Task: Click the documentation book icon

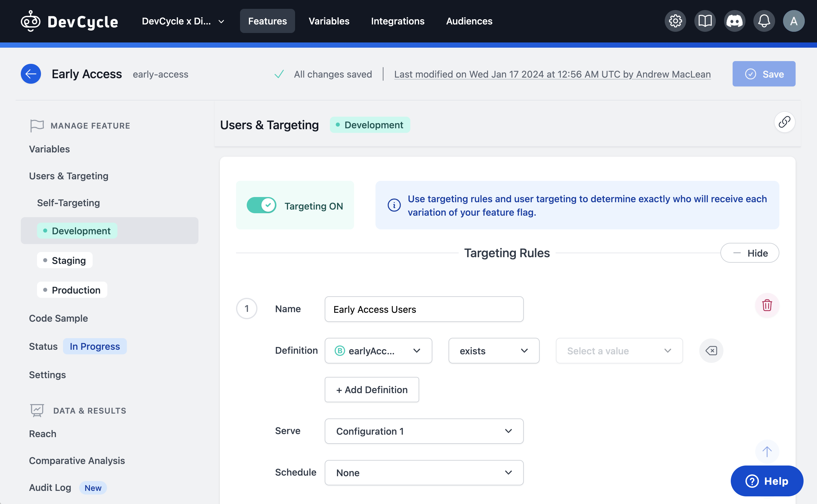Action: coord(705,20)
